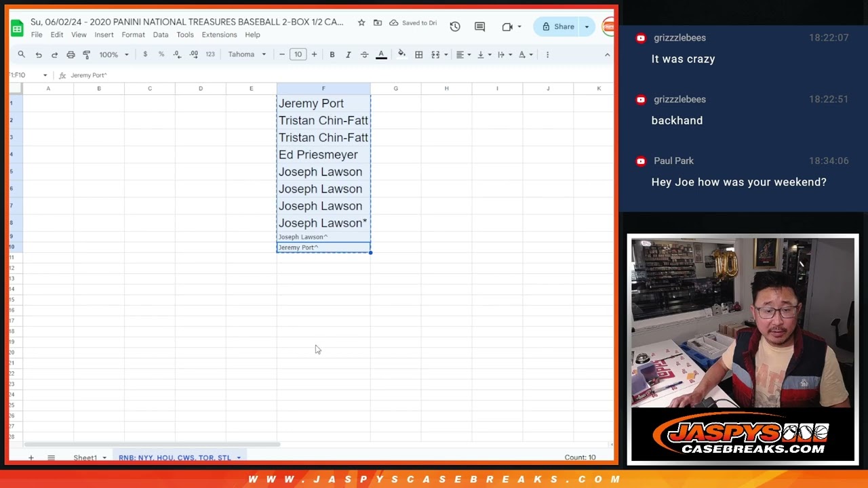
Task: Toggle bold formatting
Action: pos(332,54)
